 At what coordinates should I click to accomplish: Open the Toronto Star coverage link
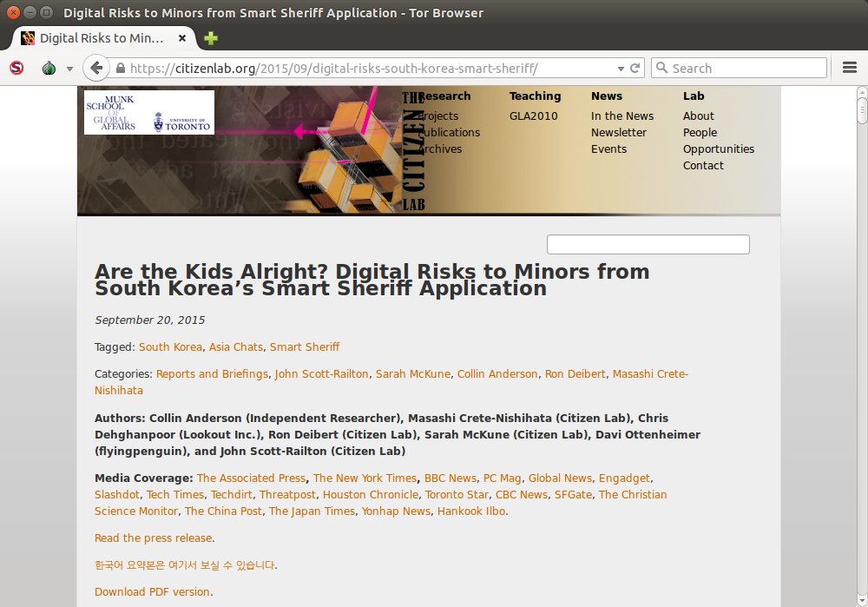point(457,495)
